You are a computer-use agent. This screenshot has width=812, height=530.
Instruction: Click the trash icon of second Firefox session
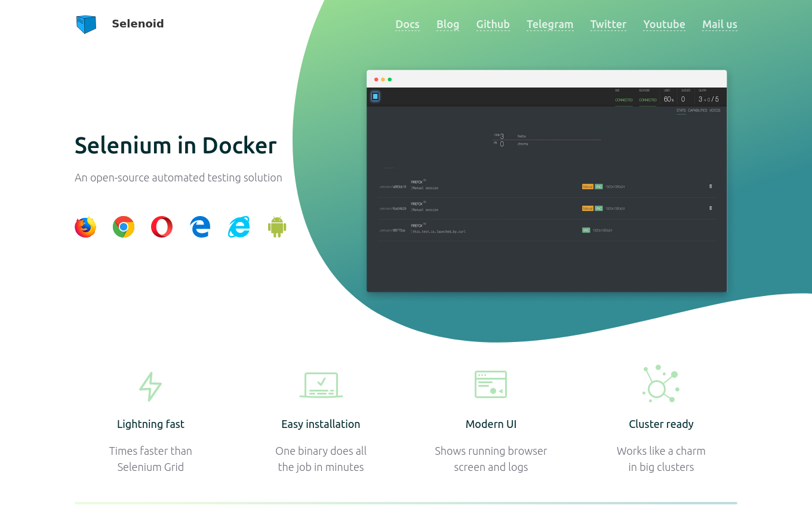710,208
